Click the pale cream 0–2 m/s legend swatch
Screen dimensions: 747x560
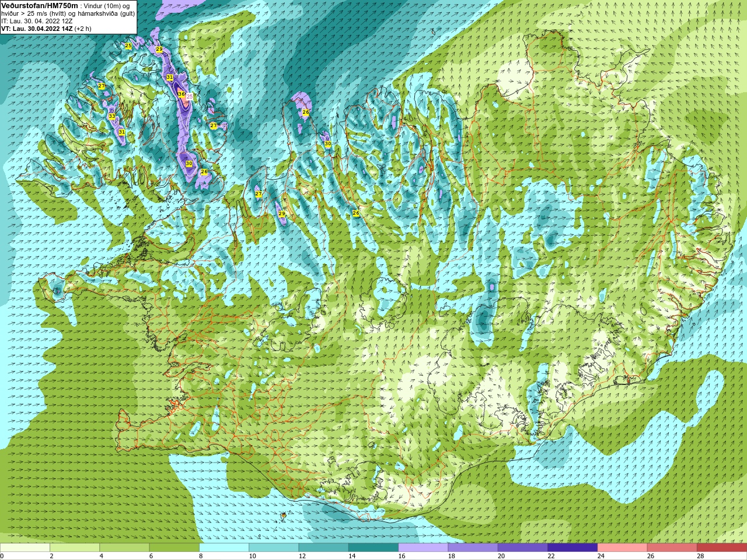[x=25, y=548]
